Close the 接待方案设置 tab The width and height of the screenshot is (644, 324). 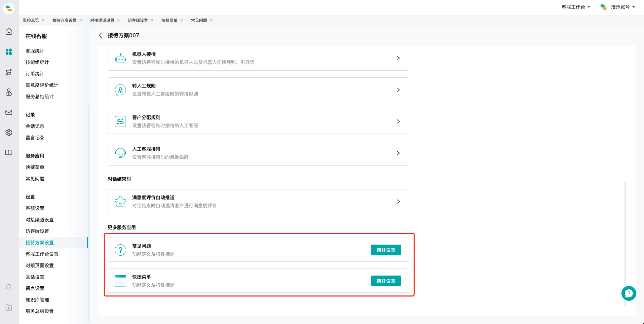81,20
